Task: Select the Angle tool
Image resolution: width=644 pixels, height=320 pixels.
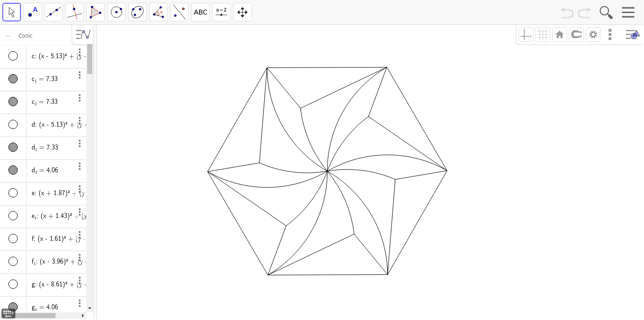Action: click(158, 12)
